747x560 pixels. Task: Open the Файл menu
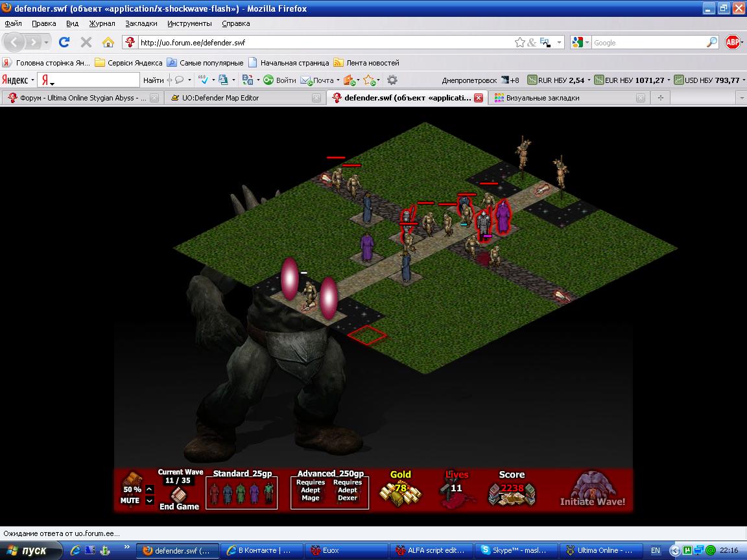tap(14, 23)
